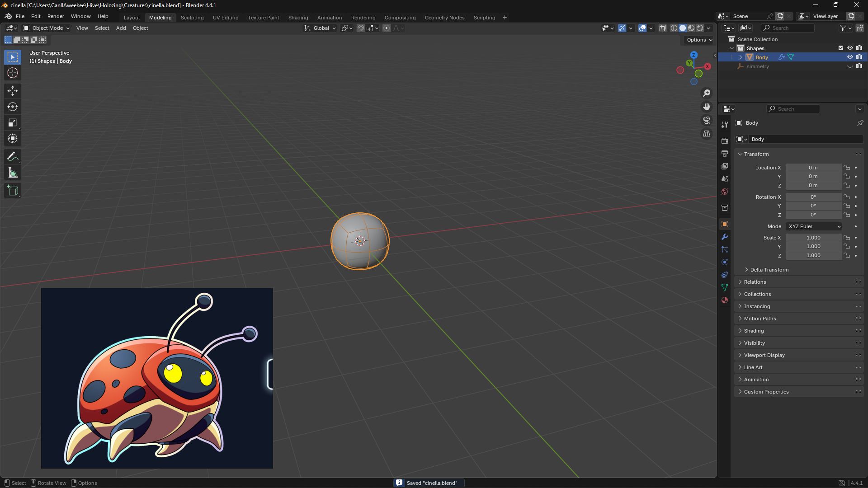
Task: Open the Scene properties tab
Action: click(725, 179)
